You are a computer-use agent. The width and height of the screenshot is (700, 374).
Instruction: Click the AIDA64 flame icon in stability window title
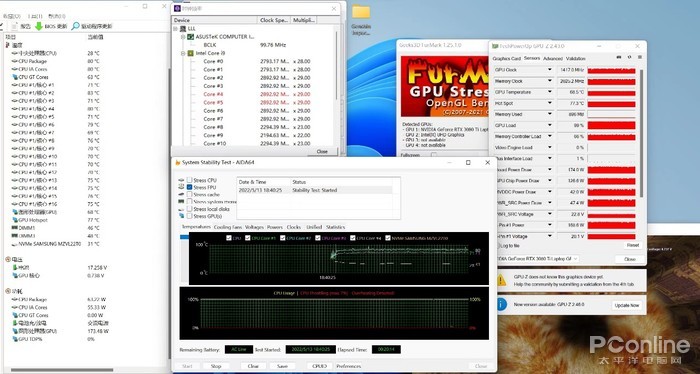point(177,163)
